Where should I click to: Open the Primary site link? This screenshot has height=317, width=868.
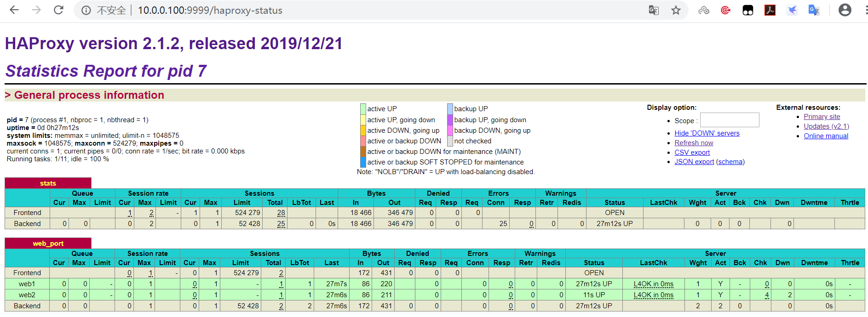822,117
